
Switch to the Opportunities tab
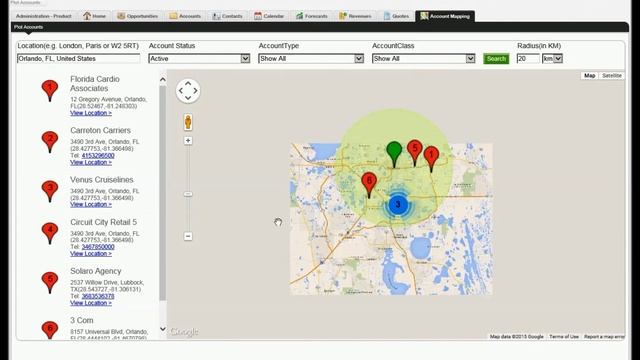click(137, 16)
